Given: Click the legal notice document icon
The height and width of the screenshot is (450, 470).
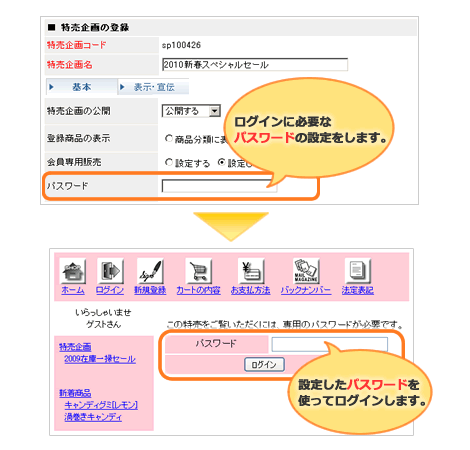Looking at the screenshot, I should [x=357, y=271].
